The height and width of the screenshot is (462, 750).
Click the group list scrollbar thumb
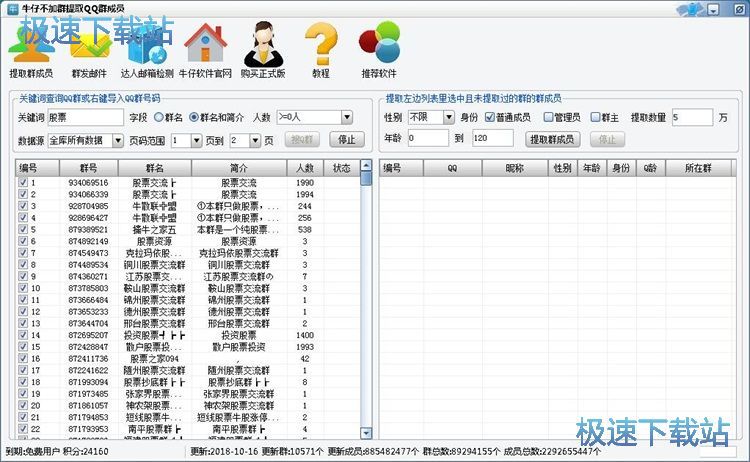366,178
